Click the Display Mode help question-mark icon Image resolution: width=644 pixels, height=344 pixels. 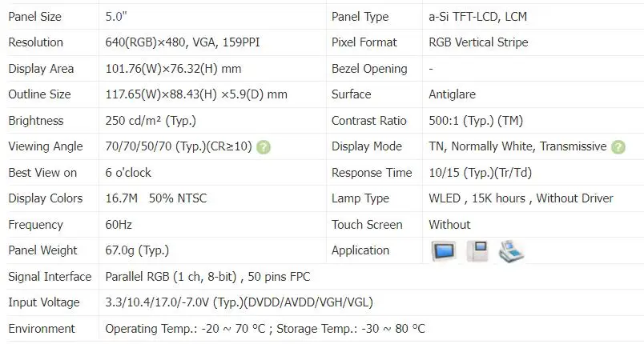(x=618, y=147)
